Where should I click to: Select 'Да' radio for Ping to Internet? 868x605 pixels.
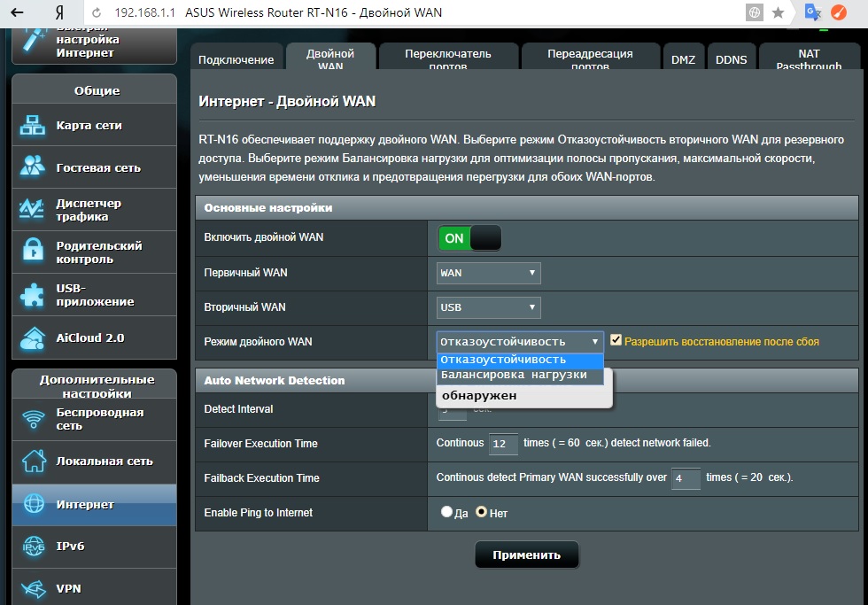[x=446, y=512]
